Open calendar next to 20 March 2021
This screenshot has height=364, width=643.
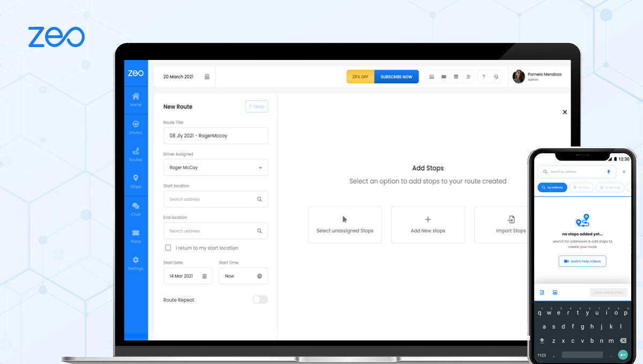(207, 77)
